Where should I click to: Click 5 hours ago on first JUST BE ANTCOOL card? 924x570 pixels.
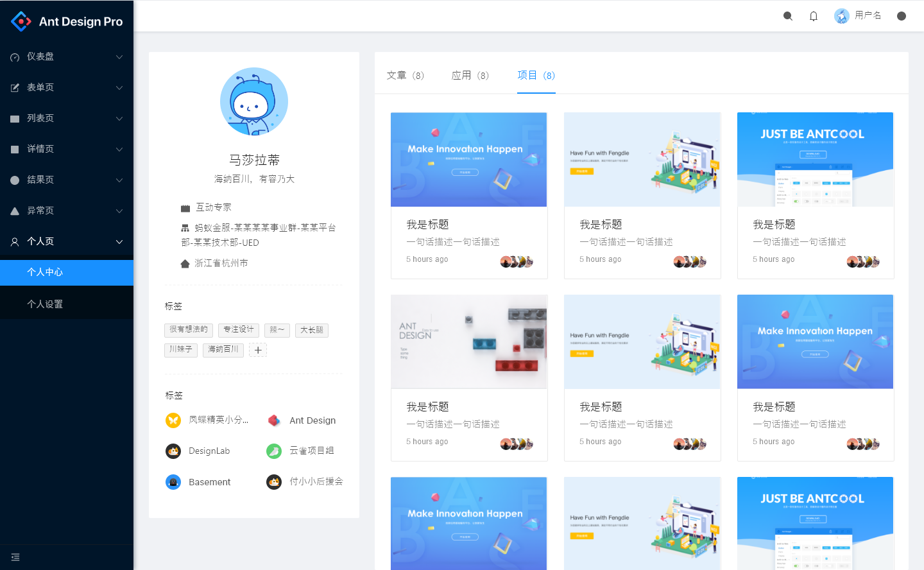(774, 259)
